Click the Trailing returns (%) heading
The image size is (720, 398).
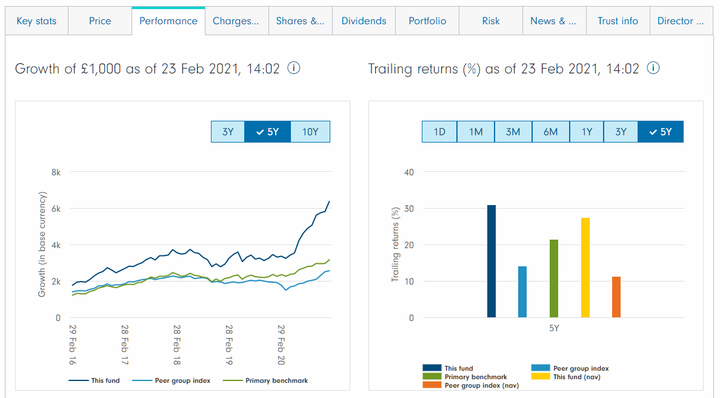coord(504,69)
